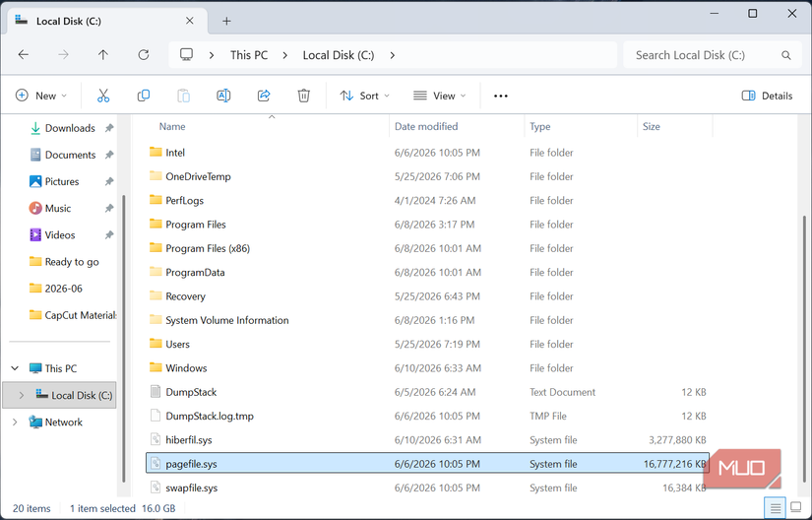
Task: Click the Windows folder icon
Action: pos(156,367)
